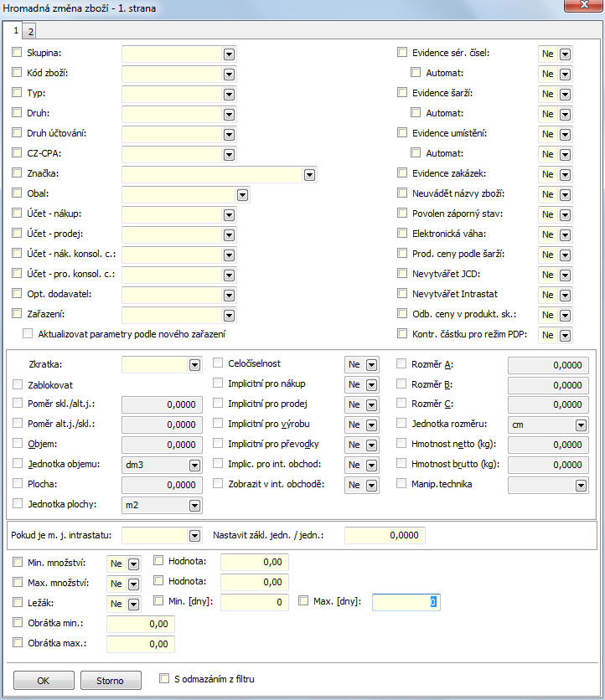Focus the Nastavit zákl. jedn. value field
The height and width of the screenshot is (700, 605).
coord(385,535)
